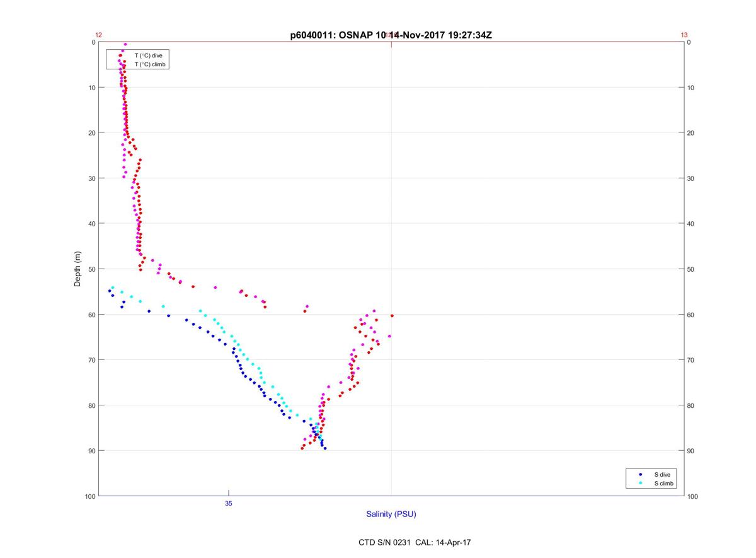Click the '30' tick on the right depth axis

pos(691,178)
